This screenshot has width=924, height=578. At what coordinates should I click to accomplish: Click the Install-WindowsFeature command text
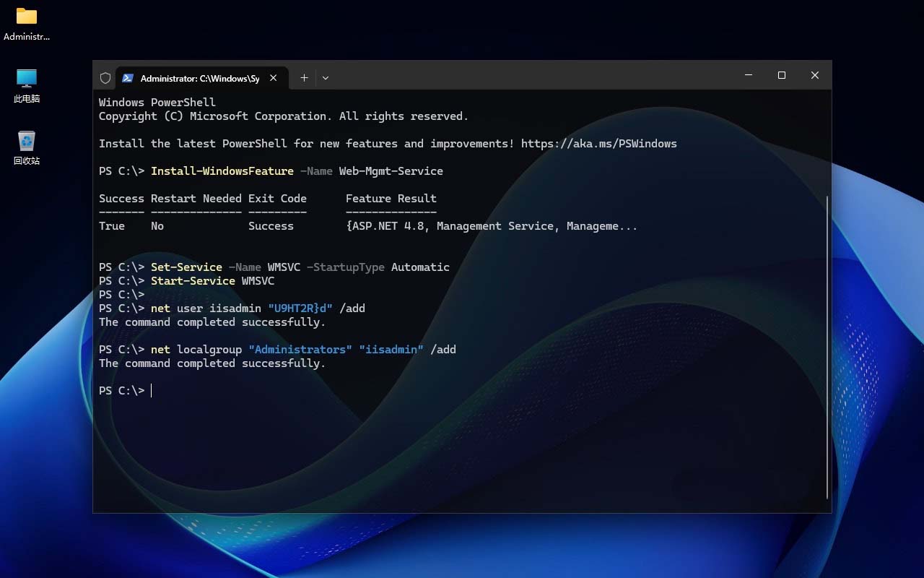222,171
